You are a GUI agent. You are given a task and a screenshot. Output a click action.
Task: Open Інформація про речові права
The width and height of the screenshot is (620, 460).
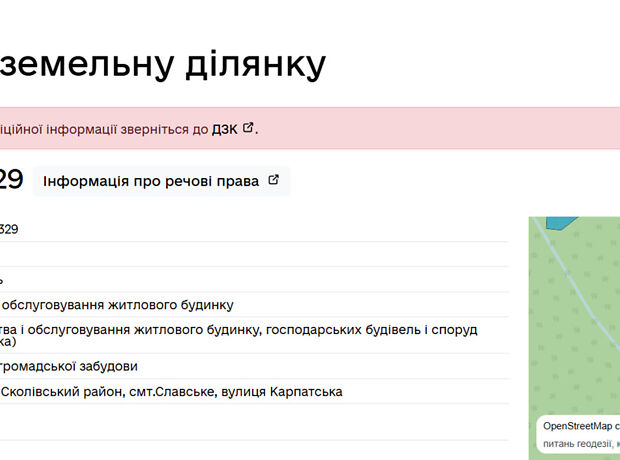[150, 181]
